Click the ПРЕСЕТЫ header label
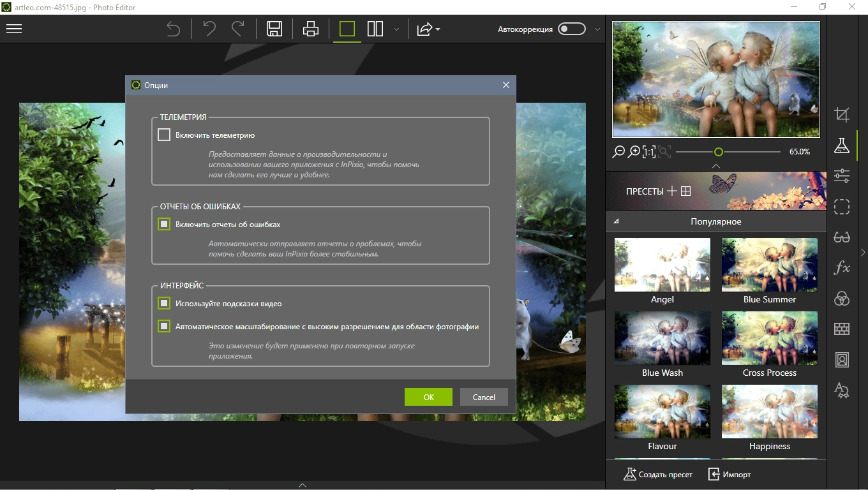The image size is (868, 490). 645,191
